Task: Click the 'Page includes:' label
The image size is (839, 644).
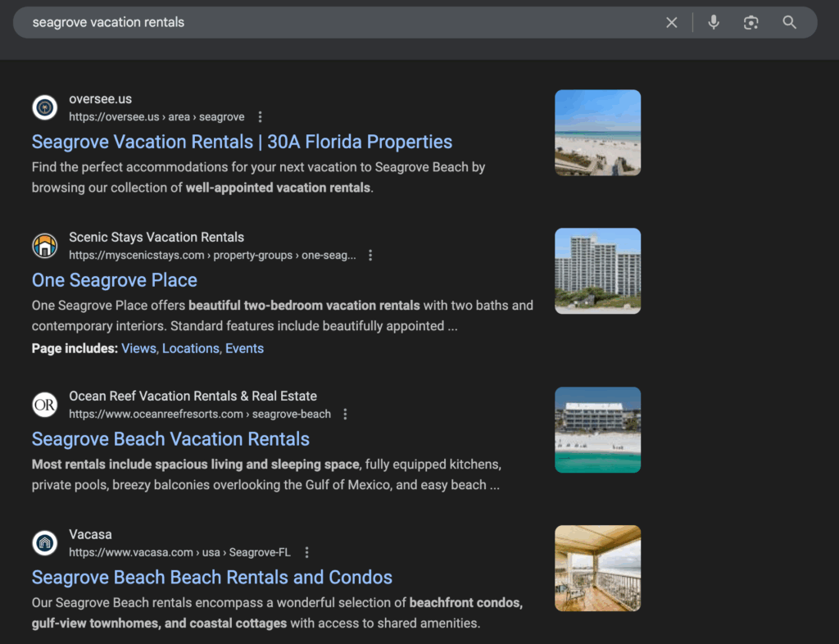Action: point(75,349)
